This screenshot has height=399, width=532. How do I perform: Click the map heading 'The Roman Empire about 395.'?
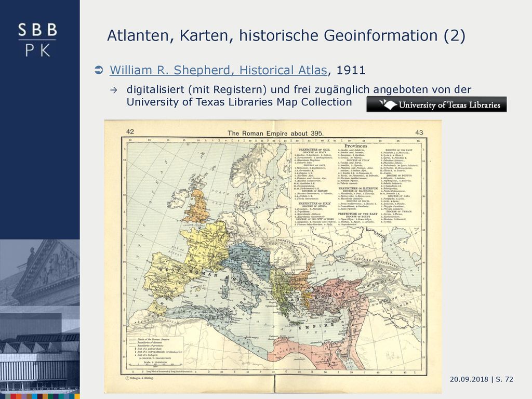pyautogui.click(x=275, y=134)
